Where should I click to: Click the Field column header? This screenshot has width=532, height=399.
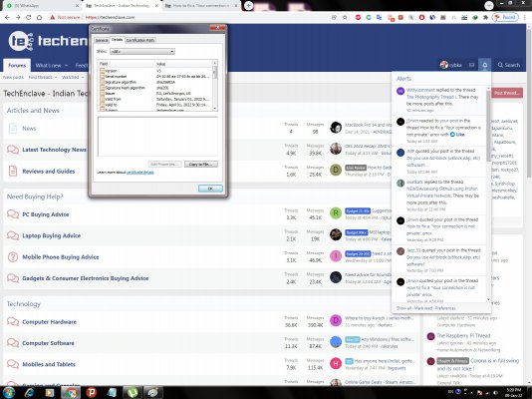point(127,64)
